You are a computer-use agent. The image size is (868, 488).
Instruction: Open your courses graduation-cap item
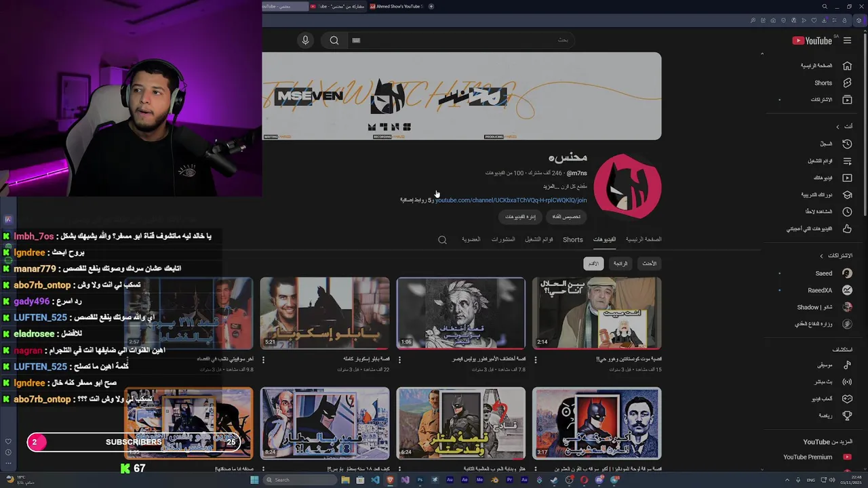coord(826,195)
